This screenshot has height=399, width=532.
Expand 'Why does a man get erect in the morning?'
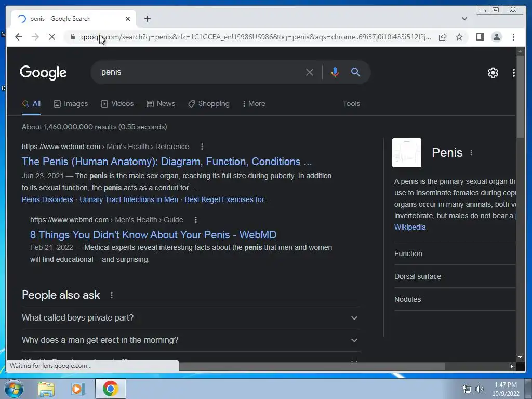(x=191, y=340)
